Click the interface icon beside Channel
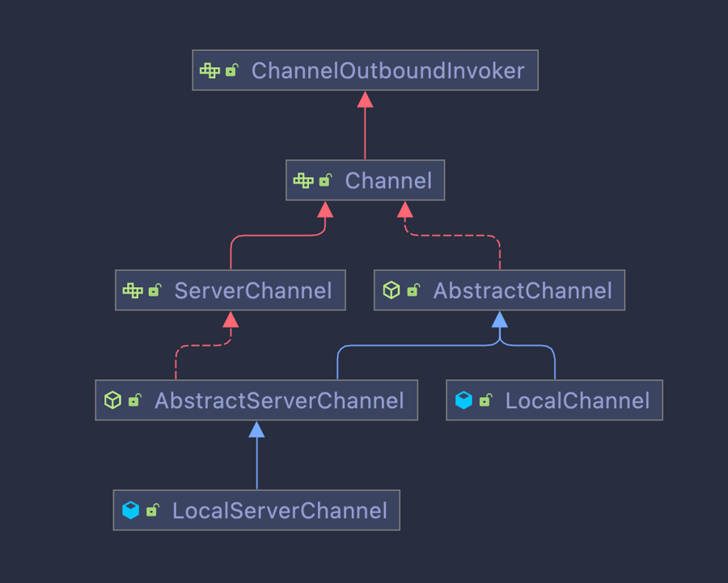Image resolution: width=728 pixels, height=583 pixels. [x=303, y=180]
